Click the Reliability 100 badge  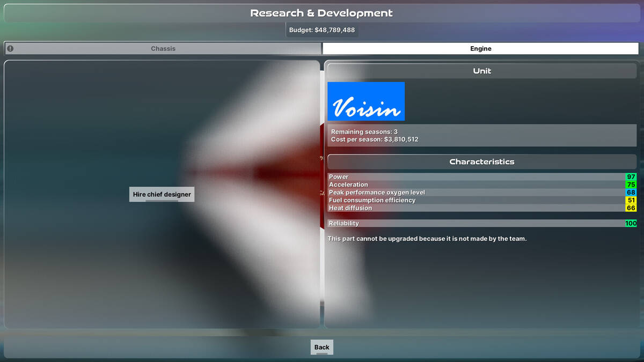[631, 223]
